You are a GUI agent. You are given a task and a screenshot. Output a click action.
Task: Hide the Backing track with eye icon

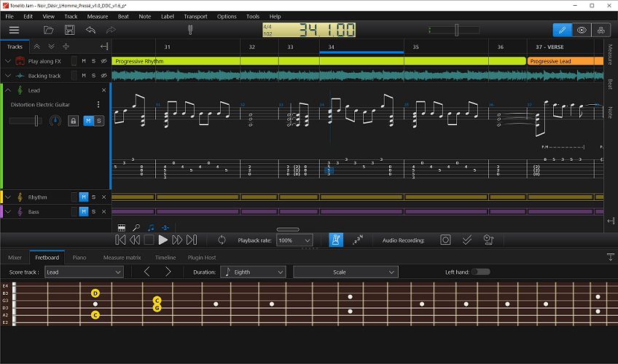[x=103, y=76]
